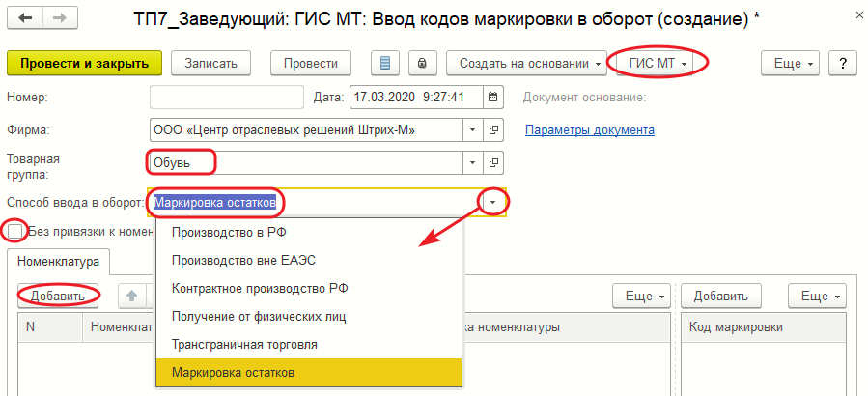Toggle the 'Без привязки к номенклатуре' checkbox
The width and height of the screenshot is (868, 396).
pos(14,231)
